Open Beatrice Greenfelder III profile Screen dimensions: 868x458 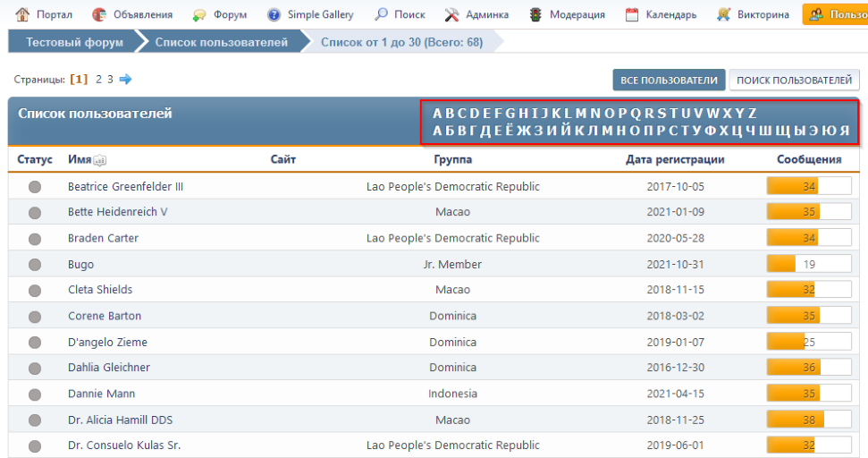click(126, 187)
